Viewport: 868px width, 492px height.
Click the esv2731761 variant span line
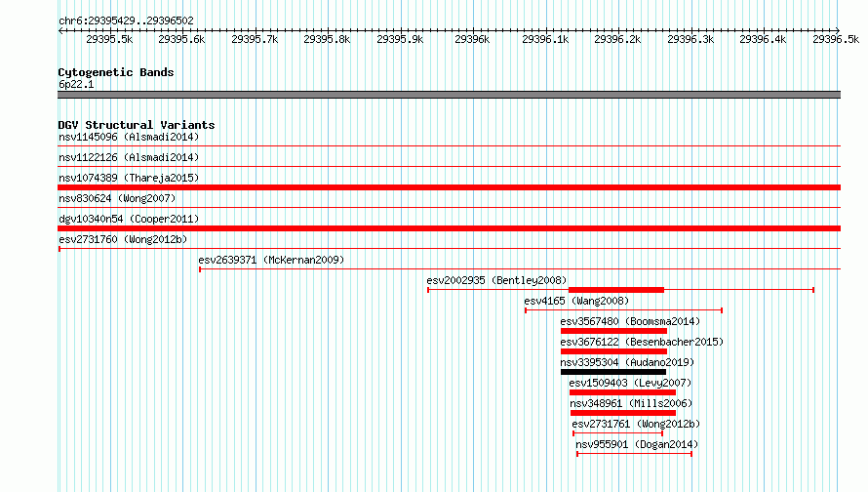click(617, 433)
